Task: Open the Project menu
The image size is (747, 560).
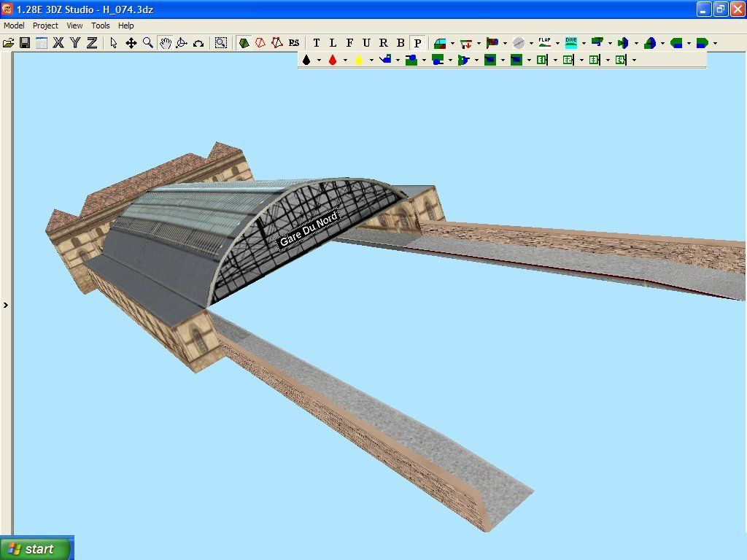Action: point(45,26)
